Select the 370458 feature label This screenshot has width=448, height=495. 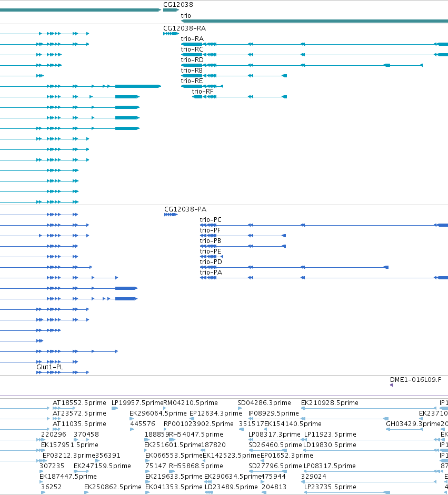pyautogui.click(x=86, y=435)
